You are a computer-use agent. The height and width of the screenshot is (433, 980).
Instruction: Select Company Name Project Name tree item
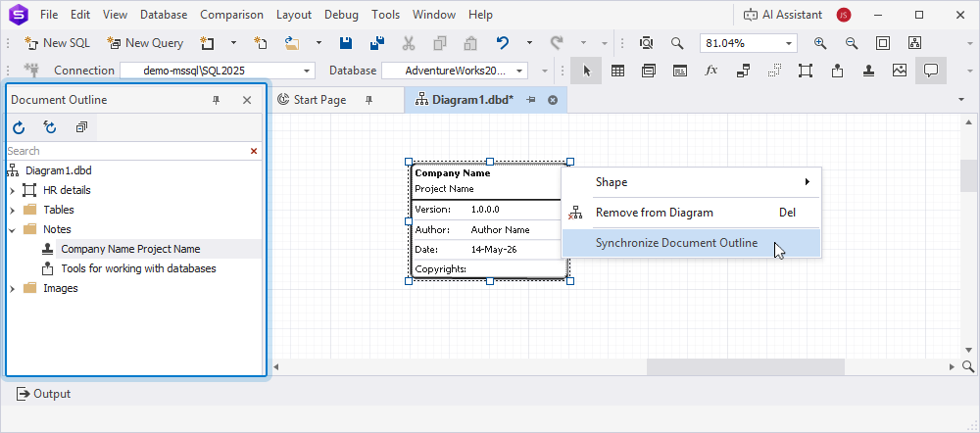[130, 249]
